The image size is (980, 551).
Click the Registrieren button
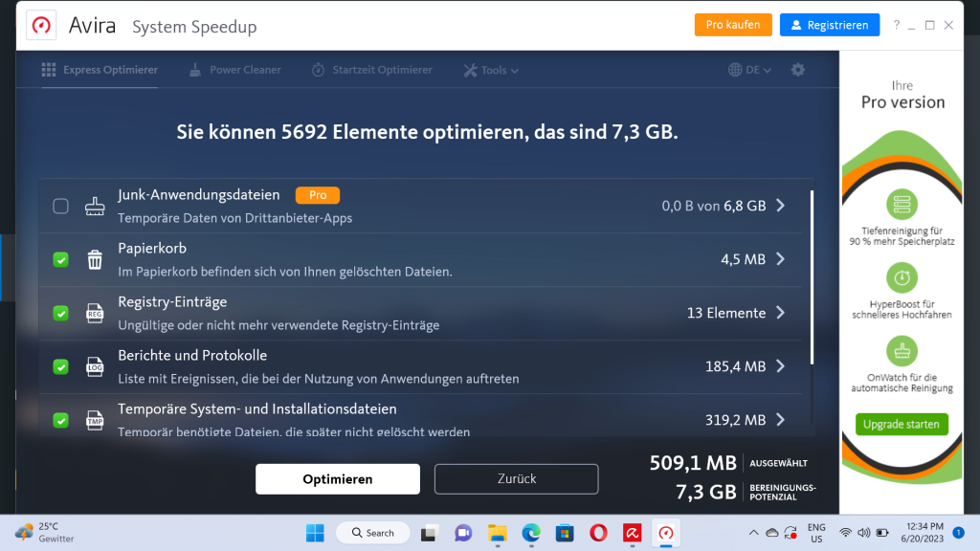pos(830,25)
